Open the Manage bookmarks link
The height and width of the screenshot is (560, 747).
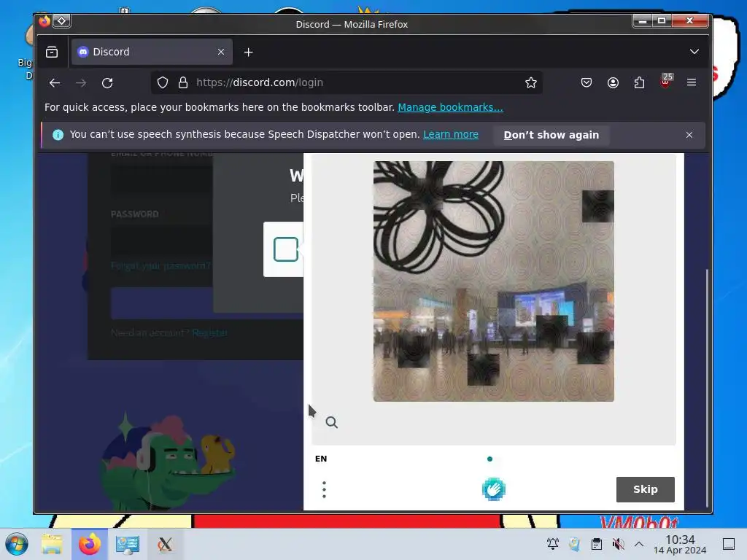450,108
